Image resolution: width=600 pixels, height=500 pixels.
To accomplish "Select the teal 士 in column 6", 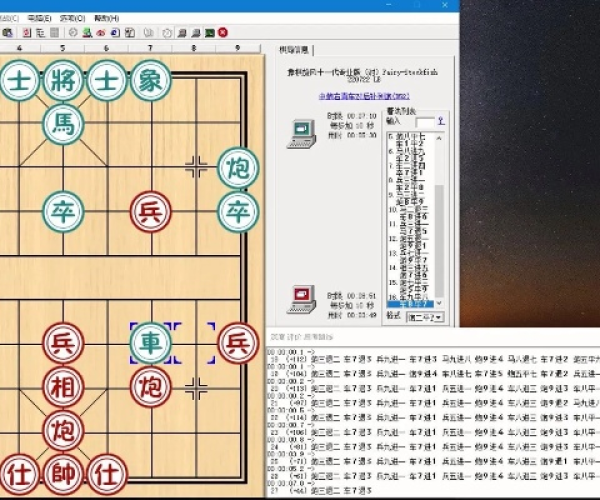I will coord(107,80).
